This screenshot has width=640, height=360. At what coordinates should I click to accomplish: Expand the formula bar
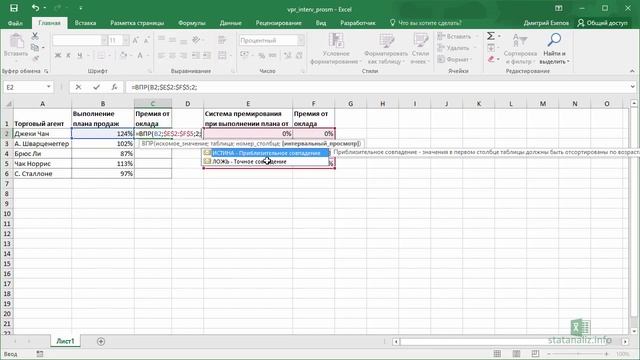(632, 87)
